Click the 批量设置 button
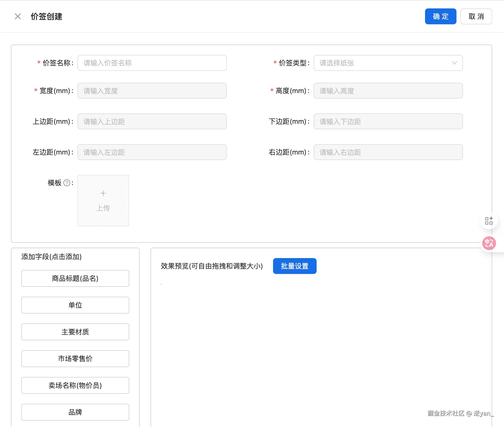The image size is (504, 427). point(295,266)
